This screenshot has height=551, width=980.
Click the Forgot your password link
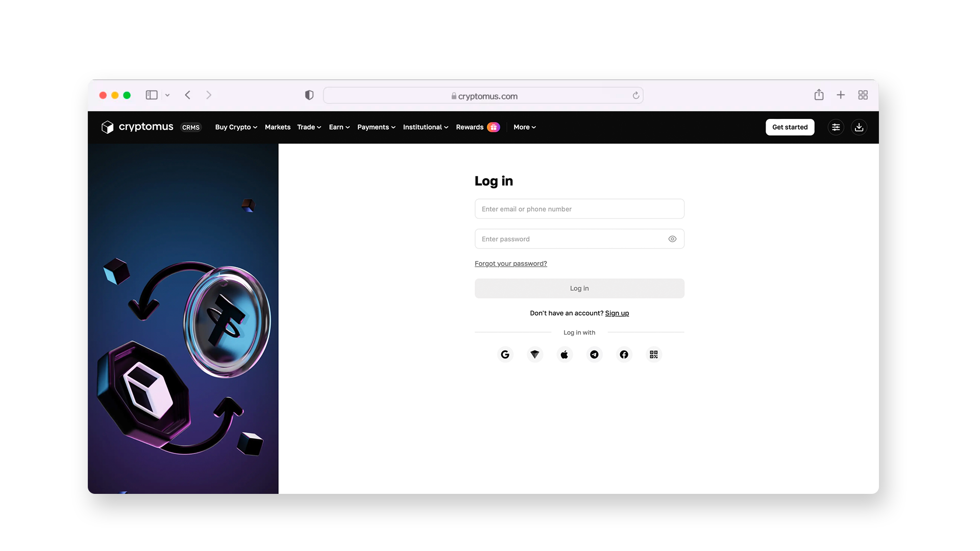click(510, 264)
